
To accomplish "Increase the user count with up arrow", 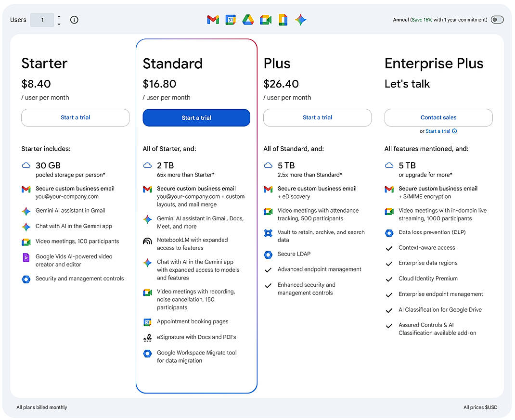I will coord(59,16).
